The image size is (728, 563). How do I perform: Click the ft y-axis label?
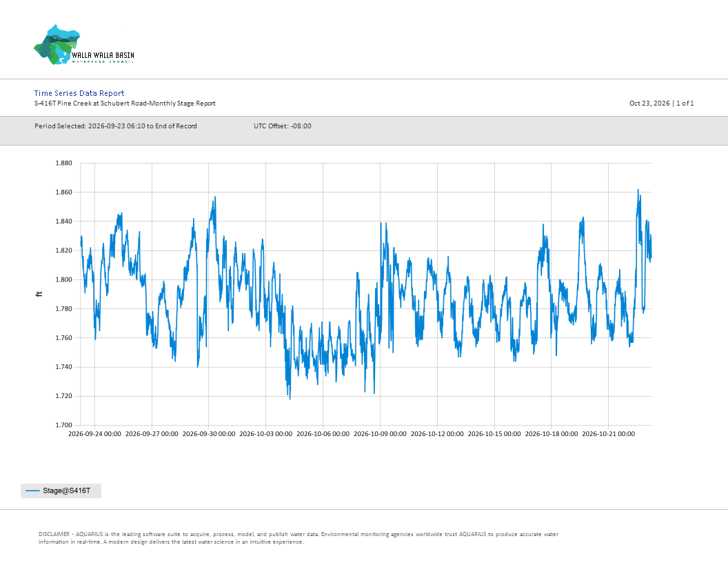pyautogui.click(x=39, y=294)
